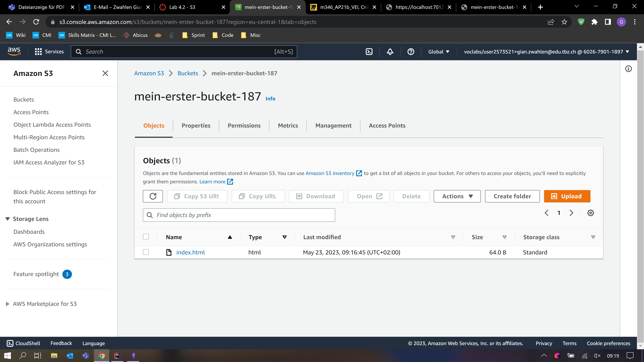The image size is (644, 362).
Task: Open AWS CloudShell icon in top navigation
Action: click(x=369, y=52)
